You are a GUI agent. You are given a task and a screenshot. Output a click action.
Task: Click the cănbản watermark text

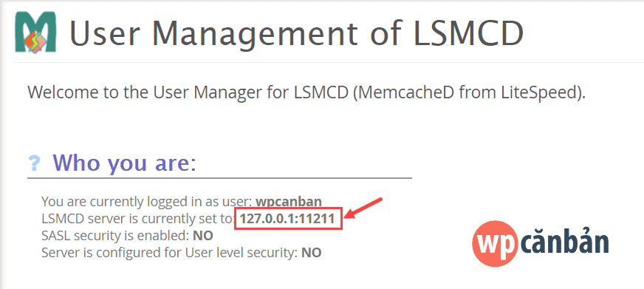pos(564,242)
